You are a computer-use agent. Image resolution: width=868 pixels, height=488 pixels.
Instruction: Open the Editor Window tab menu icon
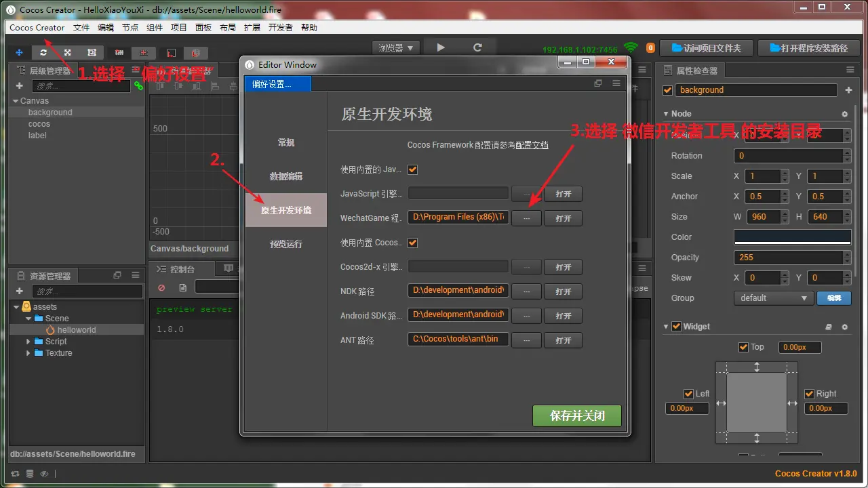coord(616,83)
